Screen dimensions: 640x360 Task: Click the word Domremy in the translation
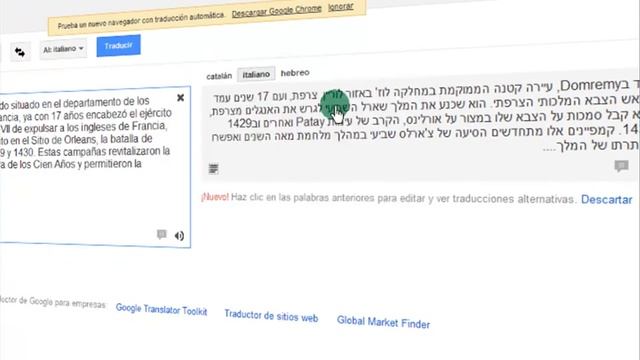click(590, 85)
